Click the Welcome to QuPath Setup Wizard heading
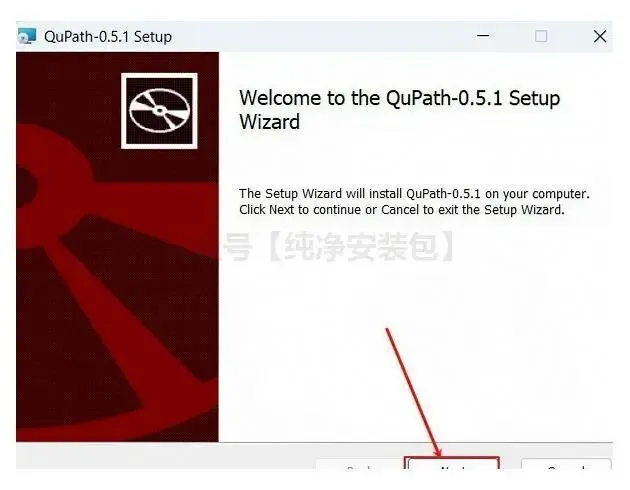 (399, 110)
